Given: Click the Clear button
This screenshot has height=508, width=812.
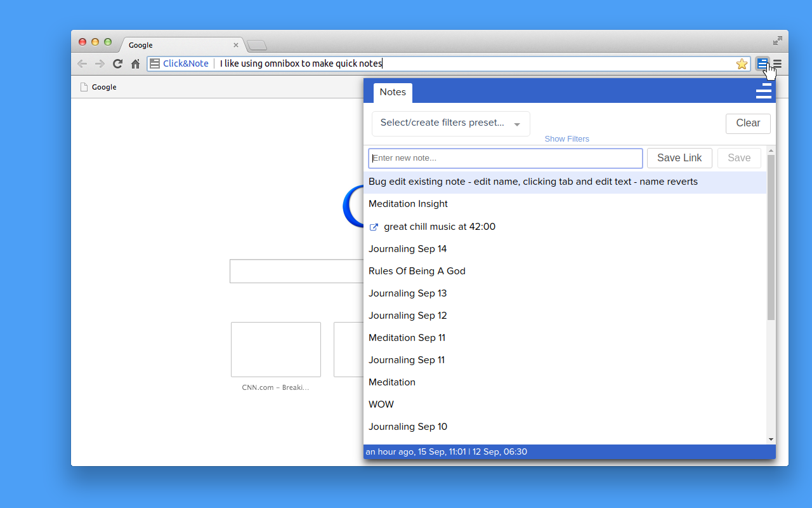Looking at the screenshot, I should coord(748,123).
